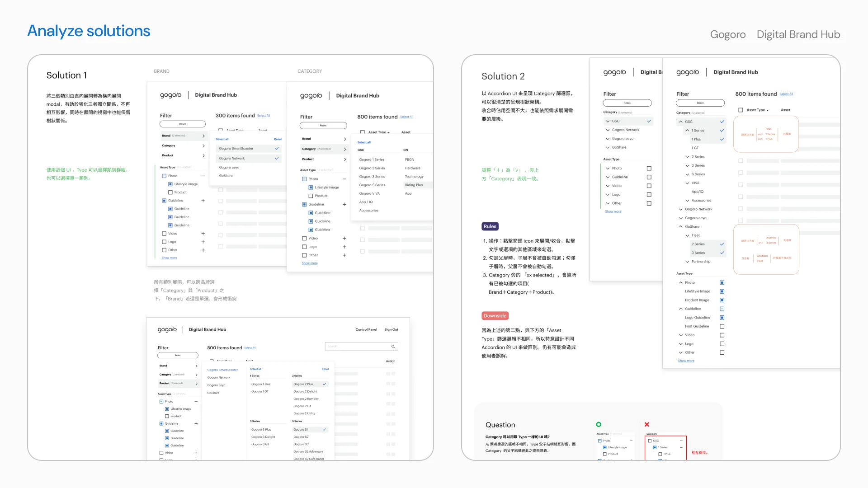Click Select all inside the 300-items Brand dropdown
This screenshot has width=868, height=488.
coord(222,139)
